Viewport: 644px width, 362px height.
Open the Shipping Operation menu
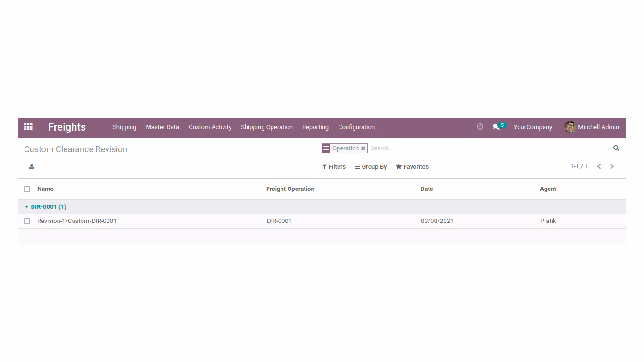[x=267, y=127]
